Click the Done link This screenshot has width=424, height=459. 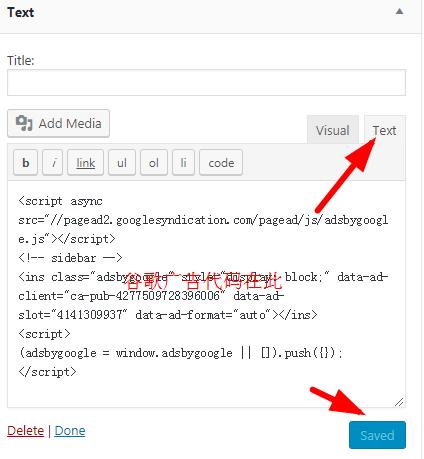pos(70,431)
